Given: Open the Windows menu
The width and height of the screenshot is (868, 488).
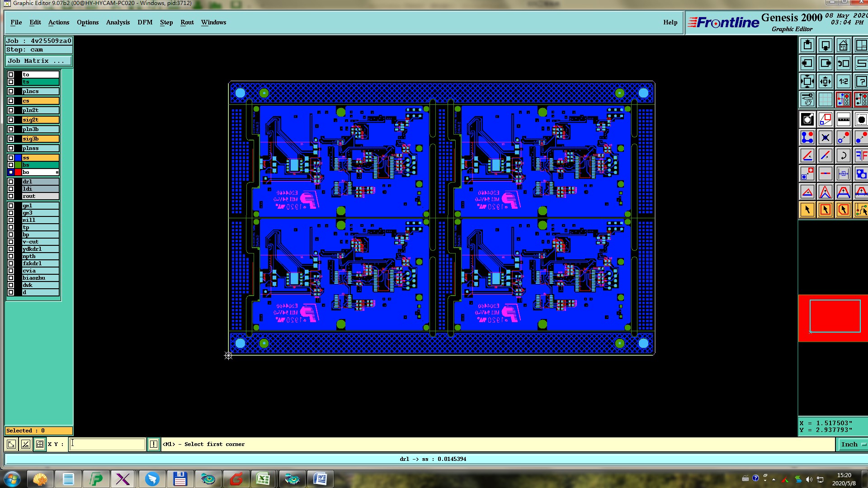Looking at the screenshot, I should [213, 22].
